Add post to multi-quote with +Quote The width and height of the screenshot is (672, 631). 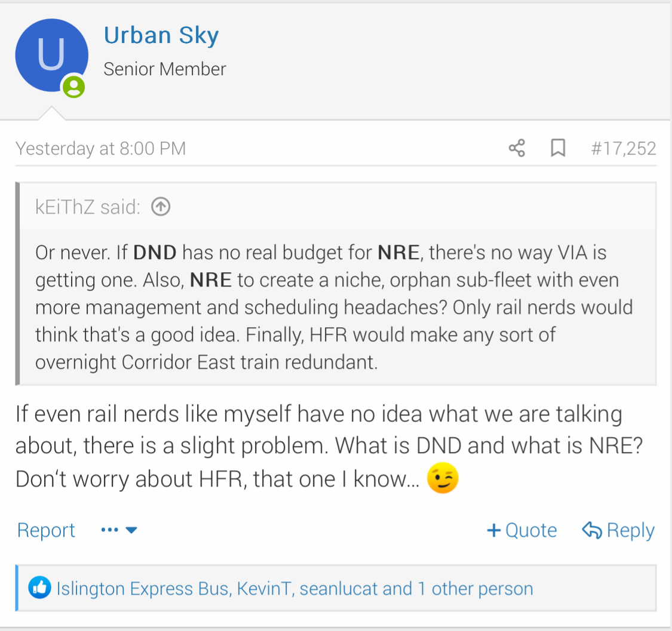[522, 530]
